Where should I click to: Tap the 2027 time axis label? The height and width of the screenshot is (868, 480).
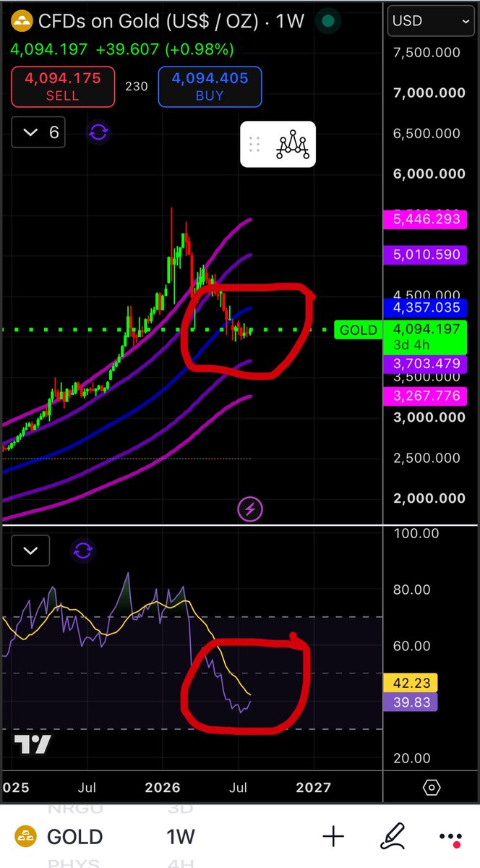point(313,787)
